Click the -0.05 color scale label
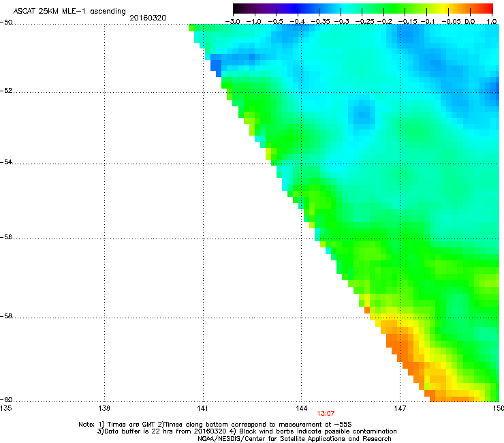 coord(452,22)
